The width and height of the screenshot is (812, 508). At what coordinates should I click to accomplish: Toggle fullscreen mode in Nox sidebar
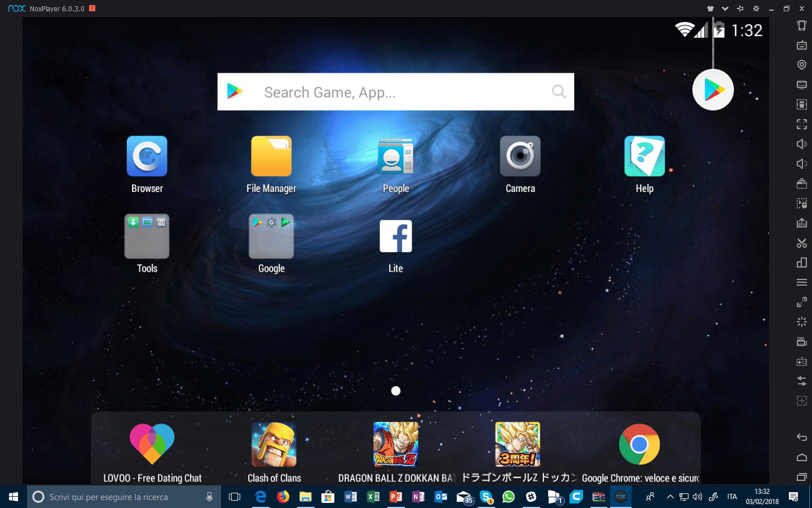click(x=802, y=124)
